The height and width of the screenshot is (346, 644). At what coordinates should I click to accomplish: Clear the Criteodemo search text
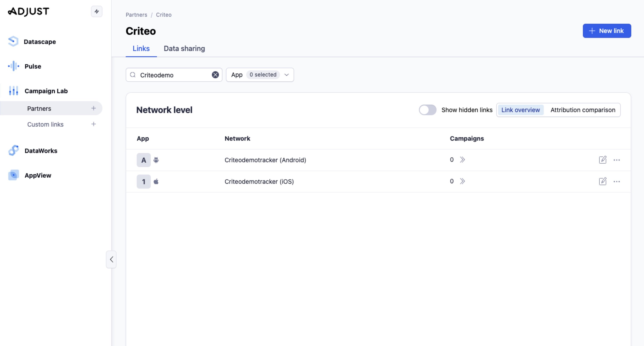pos(215,75)
